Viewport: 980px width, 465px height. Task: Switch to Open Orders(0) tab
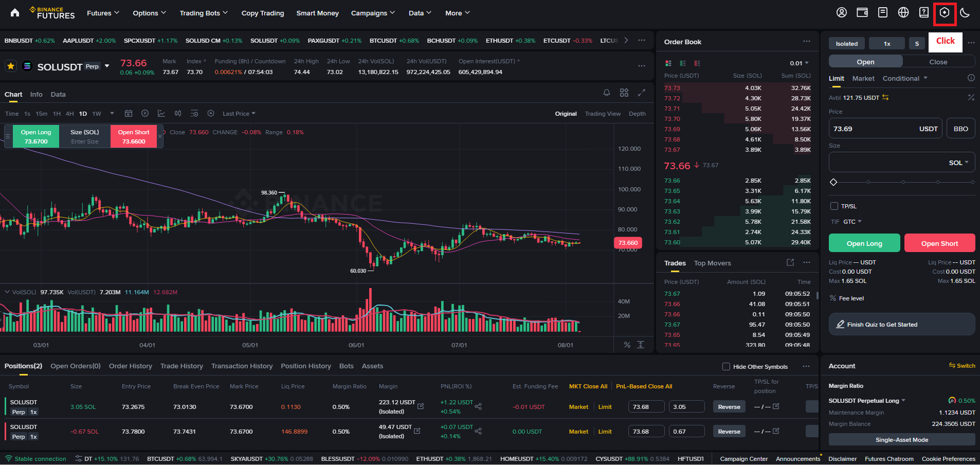[x=76, y=366]
